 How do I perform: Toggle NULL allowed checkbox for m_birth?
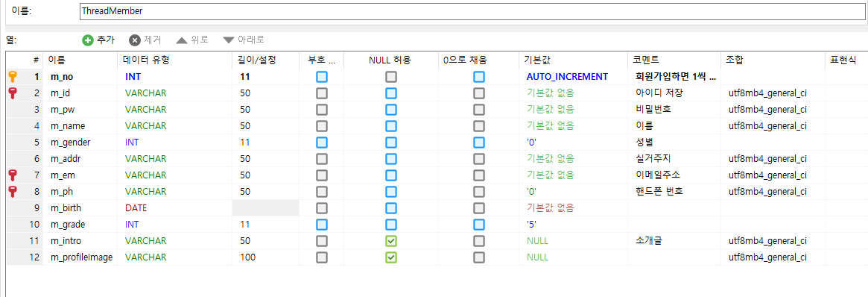click(391, 208)
